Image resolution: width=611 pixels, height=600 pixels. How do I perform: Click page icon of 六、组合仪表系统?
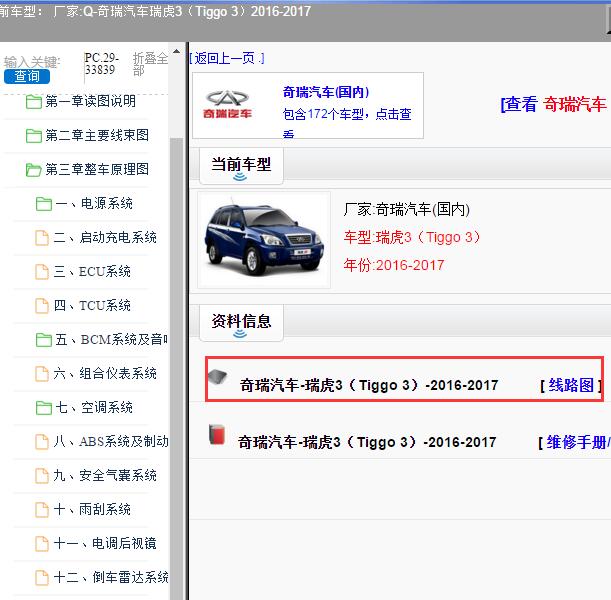click(x=42, y=374)
